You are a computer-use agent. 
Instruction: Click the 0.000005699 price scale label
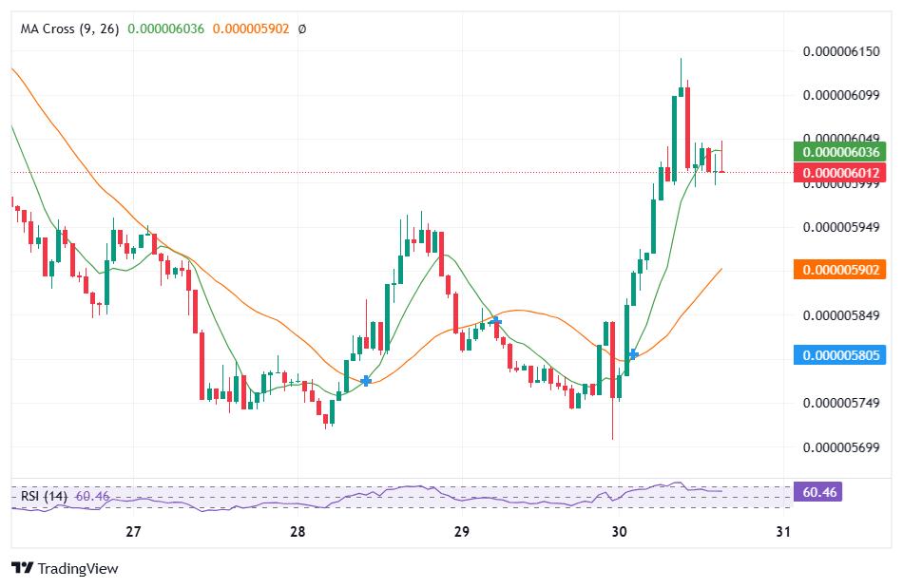pos(840,446)
